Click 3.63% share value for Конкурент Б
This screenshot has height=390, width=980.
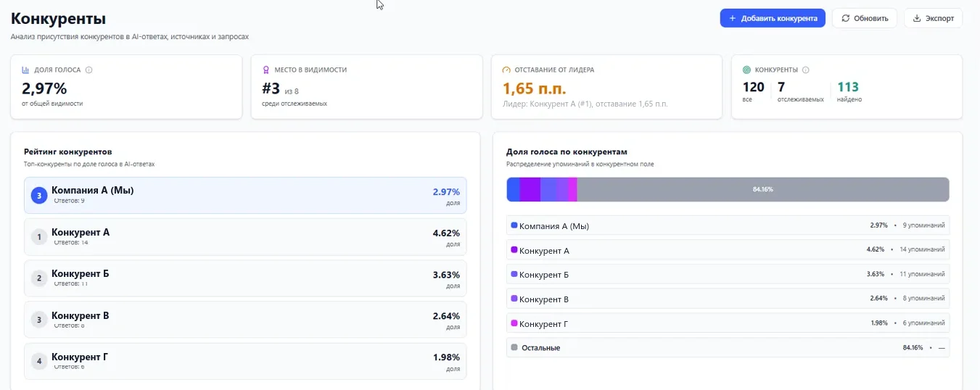[x=446, y=274]
